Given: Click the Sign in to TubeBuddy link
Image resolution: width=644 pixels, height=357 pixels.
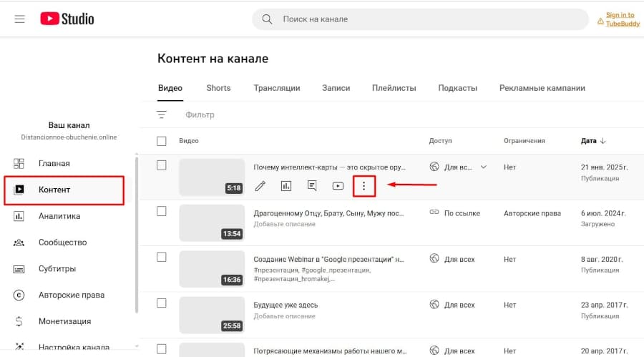Looking at the screenshot, I should [623, 19].
